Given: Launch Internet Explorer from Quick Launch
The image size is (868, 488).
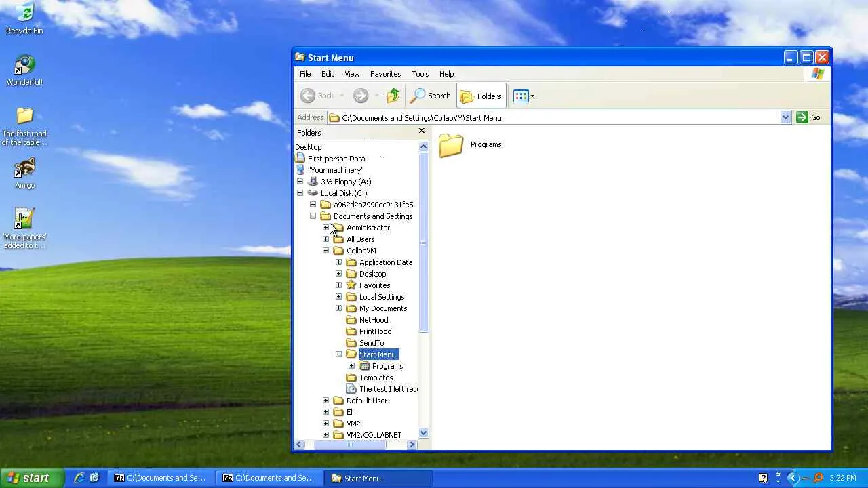Looking at the screenshot, I should pyautogui.click(x=79, y=478).
